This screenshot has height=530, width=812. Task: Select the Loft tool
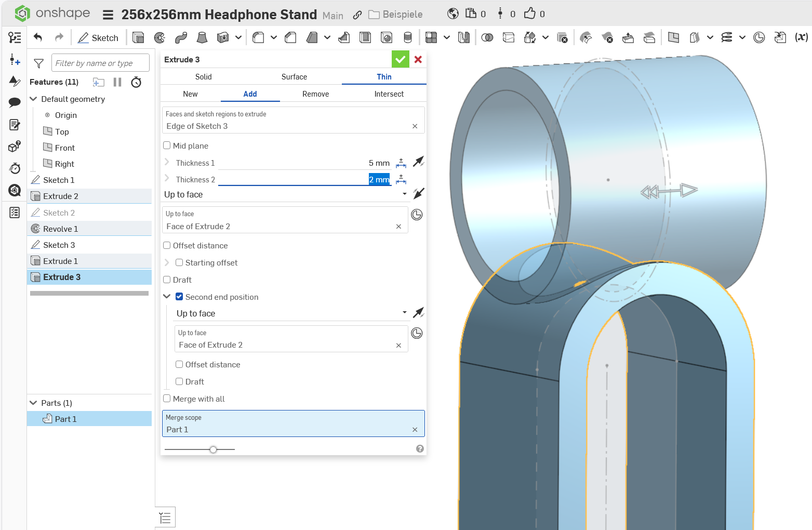click(x=202, y=37)
